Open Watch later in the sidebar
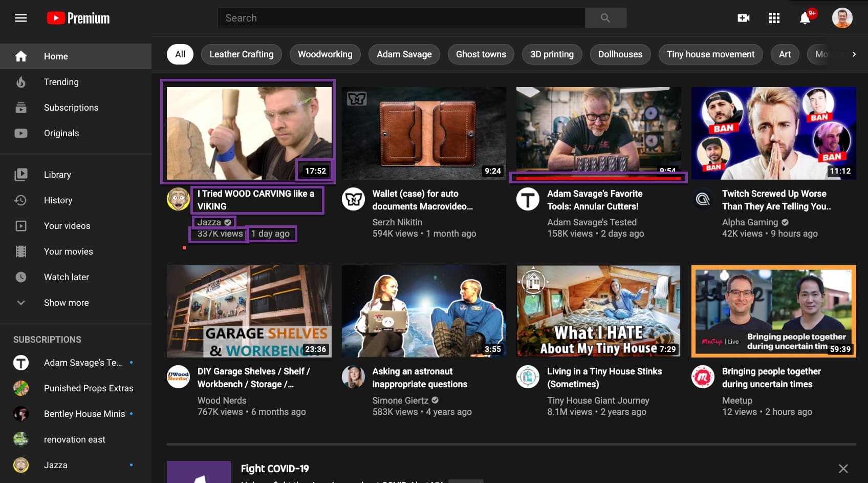The height and width of the screenshot is (483, 868). coord(67,277)
